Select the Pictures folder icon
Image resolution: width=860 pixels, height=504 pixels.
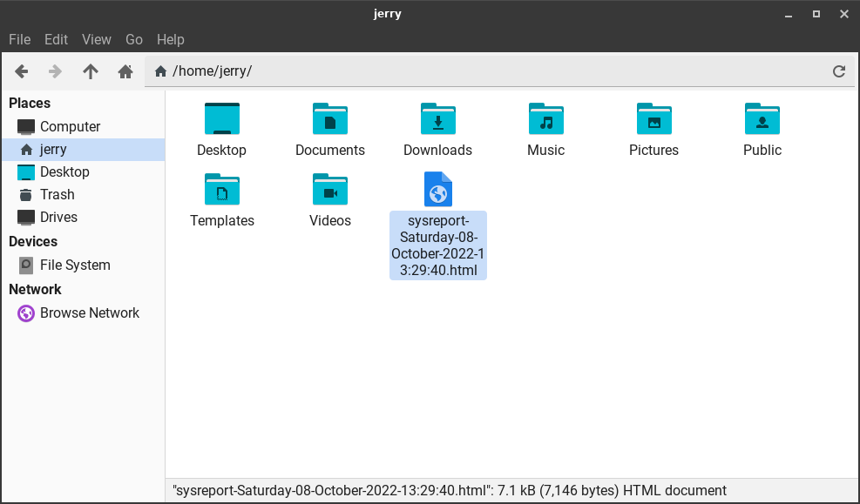(653, 119)
